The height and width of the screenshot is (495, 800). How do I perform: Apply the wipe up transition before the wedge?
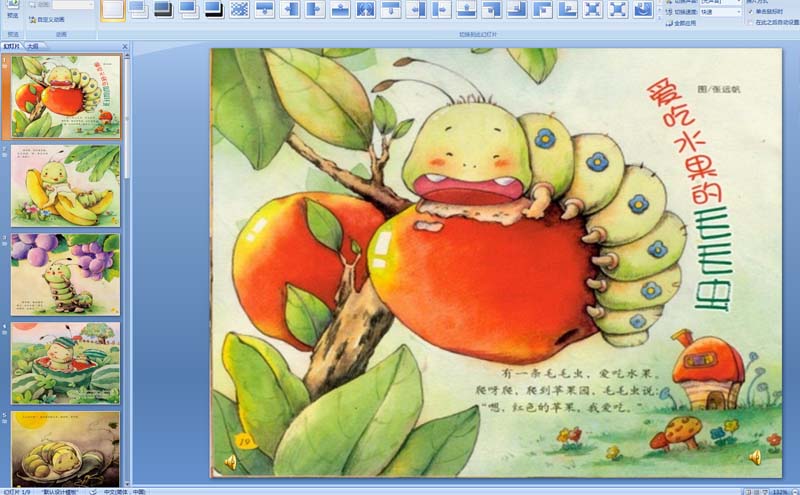[340, 10]
